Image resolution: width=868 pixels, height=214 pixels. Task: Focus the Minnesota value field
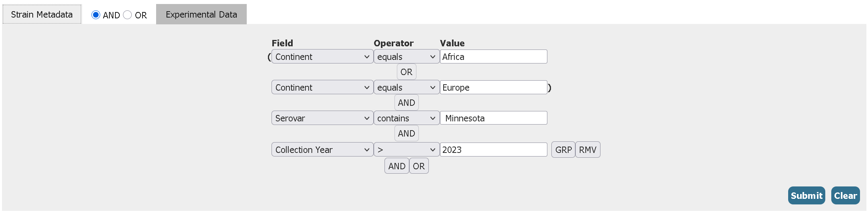(x=493, y=118)
